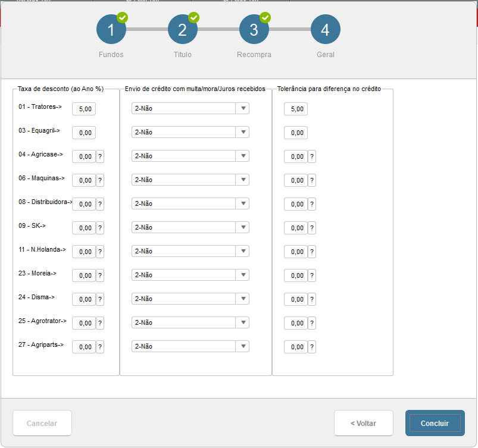Open help for Disma discount rate

click(x=100, y=299)
